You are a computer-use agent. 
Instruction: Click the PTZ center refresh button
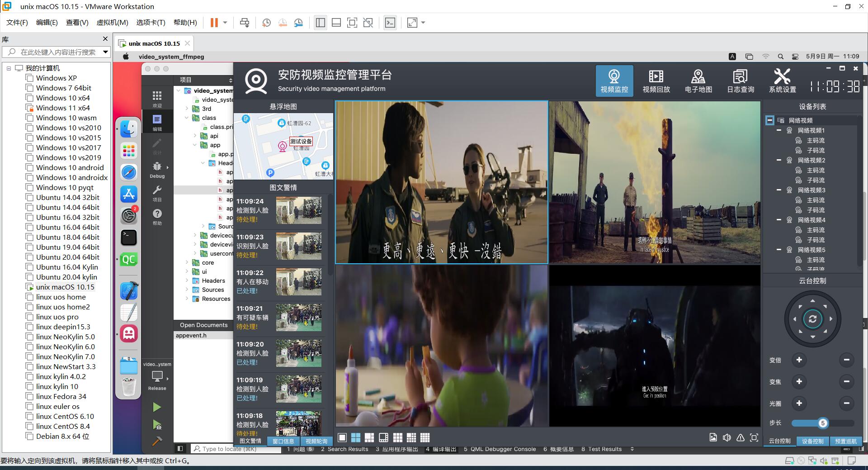812,319
